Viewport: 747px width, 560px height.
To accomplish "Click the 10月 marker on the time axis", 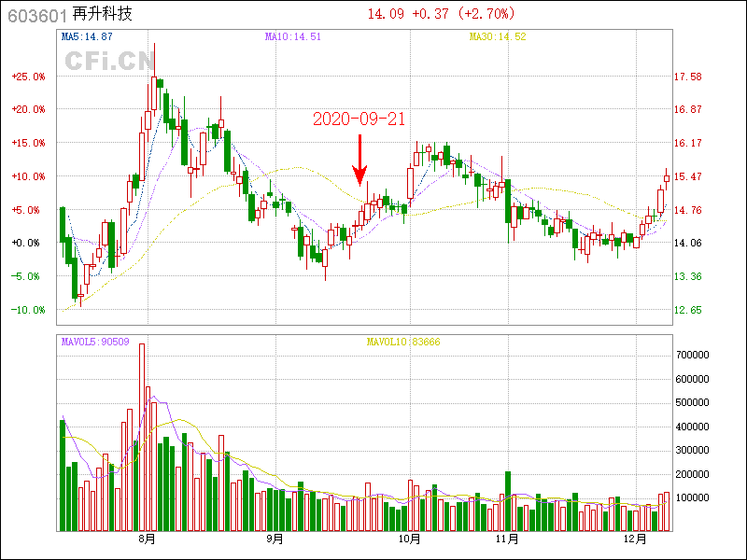I will [x=408, y=539].
